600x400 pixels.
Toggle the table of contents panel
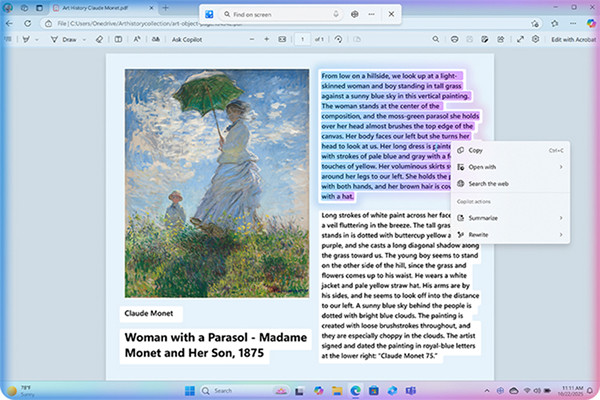pos(8,39)
